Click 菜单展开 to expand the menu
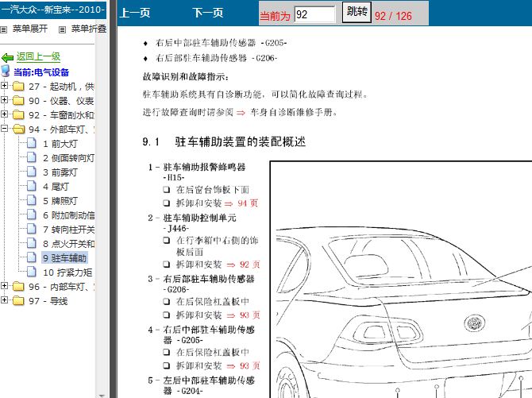This screenshot has width=532, height=398. 30,29
